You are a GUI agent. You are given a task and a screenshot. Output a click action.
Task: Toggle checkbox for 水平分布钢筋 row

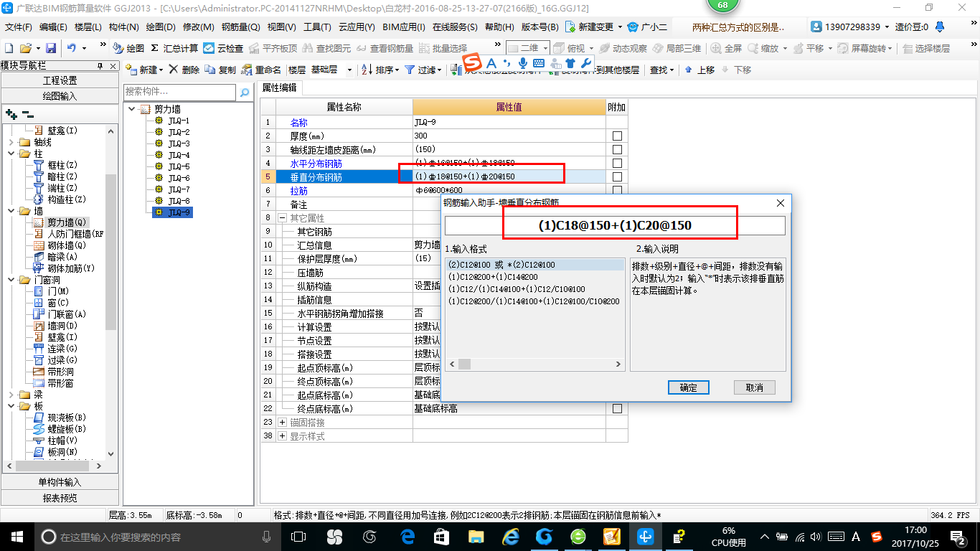click(x=617, y=163)
